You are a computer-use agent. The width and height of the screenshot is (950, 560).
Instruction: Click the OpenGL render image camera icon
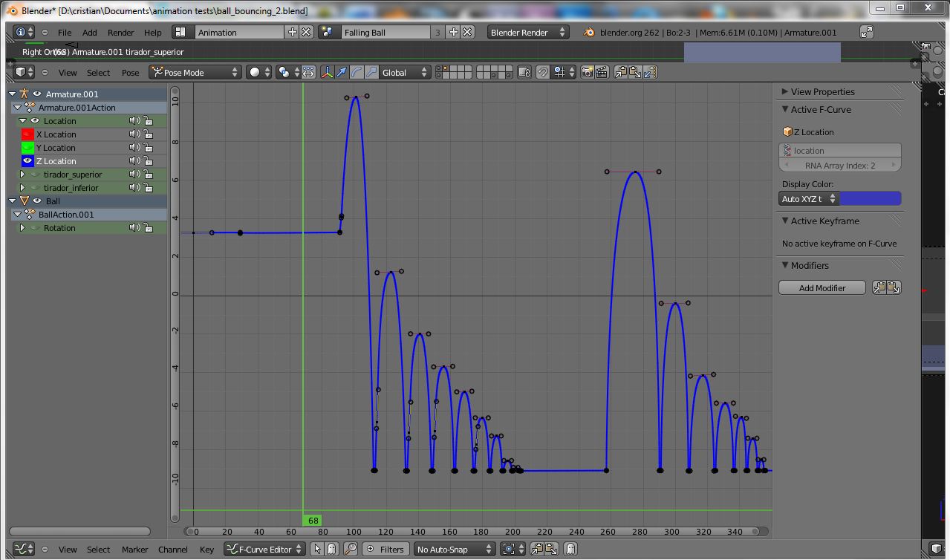click(x=588, y=72)
